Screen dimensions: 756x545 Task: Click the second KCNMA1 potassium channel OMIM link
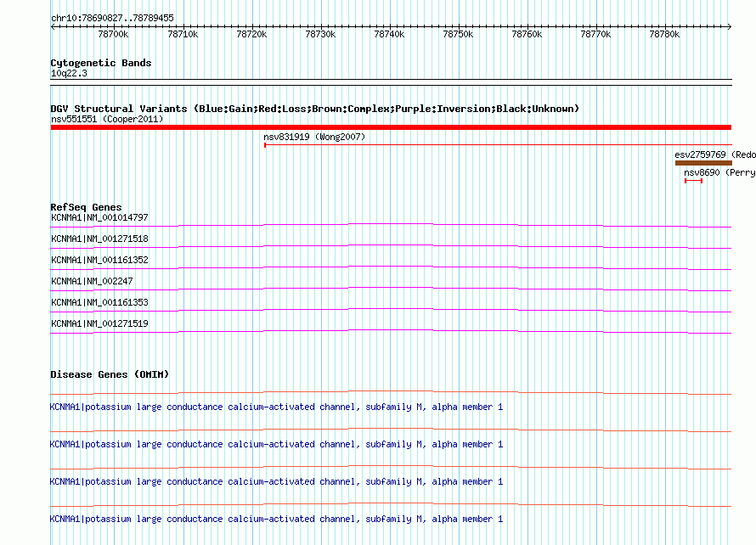pos(276,444)
